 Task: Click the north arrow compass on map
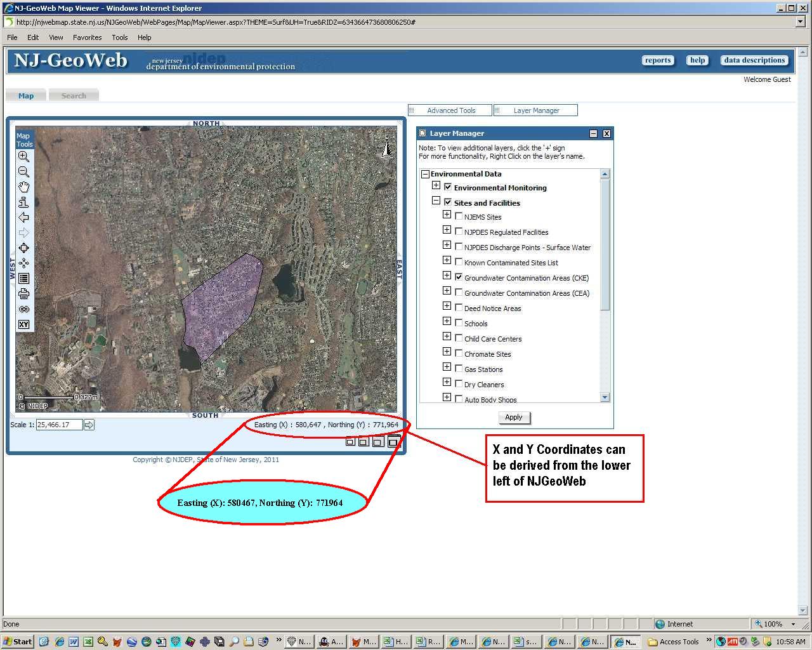(x=386, y=146)
